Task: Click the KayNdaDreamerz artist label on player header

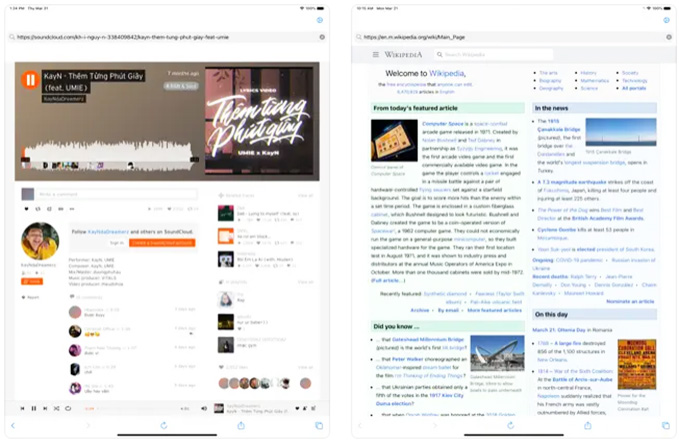Action: (x=64, y=99)
